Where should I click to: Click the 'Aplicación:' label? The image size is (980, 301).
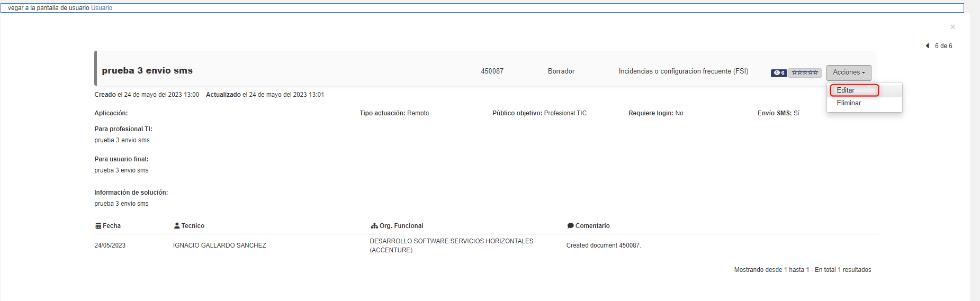pos(111,113)
